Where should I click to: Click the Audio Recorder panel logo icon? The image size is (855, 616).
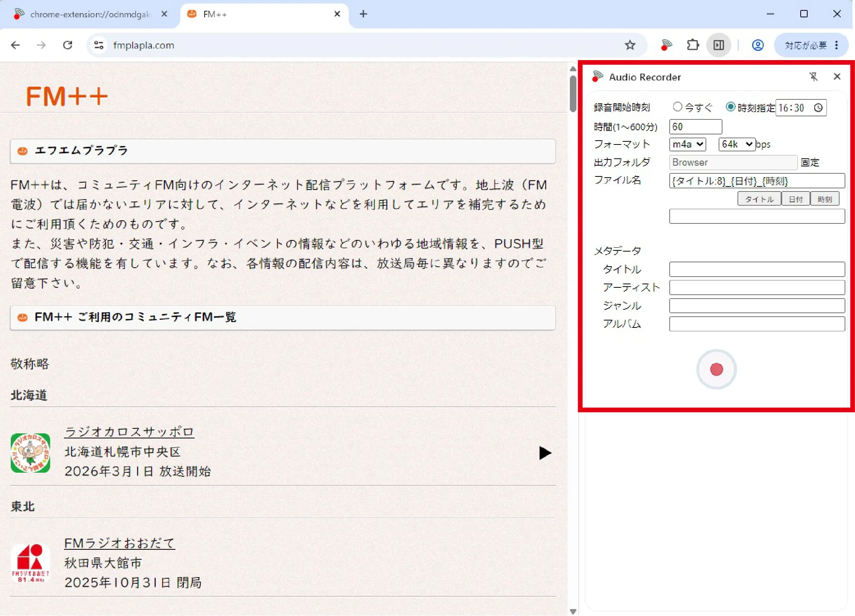point(598,76)
